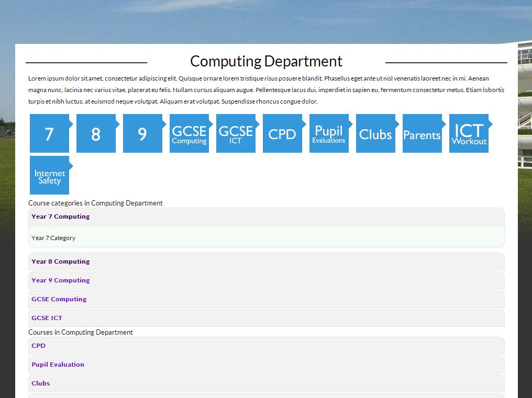532x398 pixels.
Task: Open the GCSE Computing tile
Action: [x=189, y=133]
